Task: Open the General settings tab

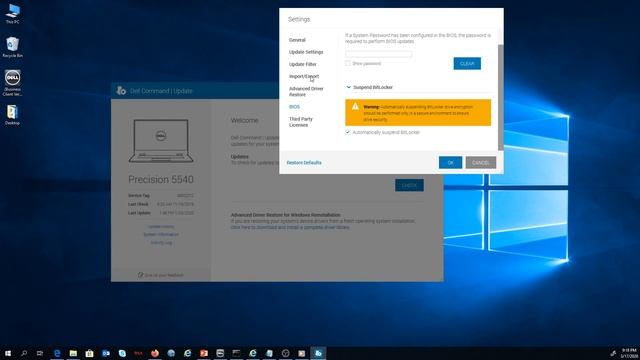Action: [297, 40]
